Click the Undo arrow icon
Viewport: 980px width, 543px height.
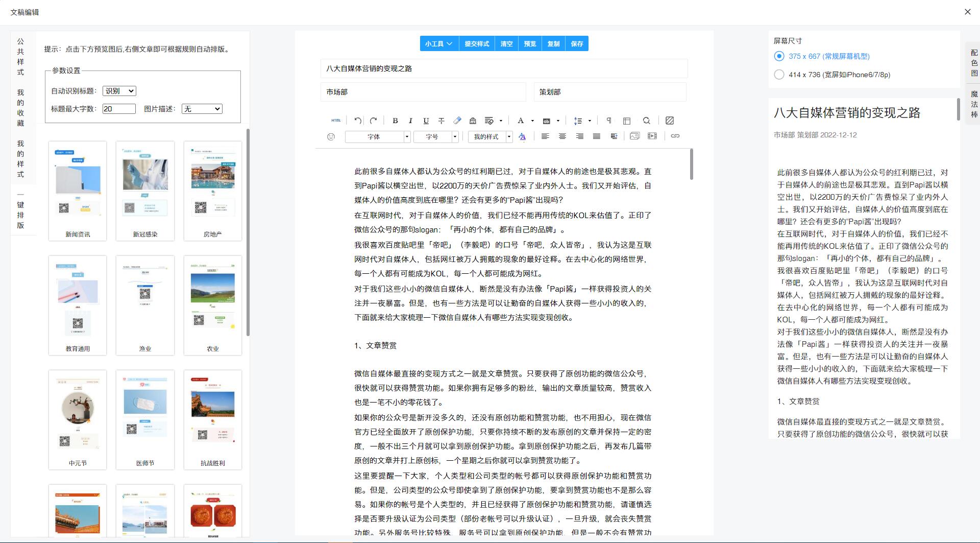click(x=358, y=121)
